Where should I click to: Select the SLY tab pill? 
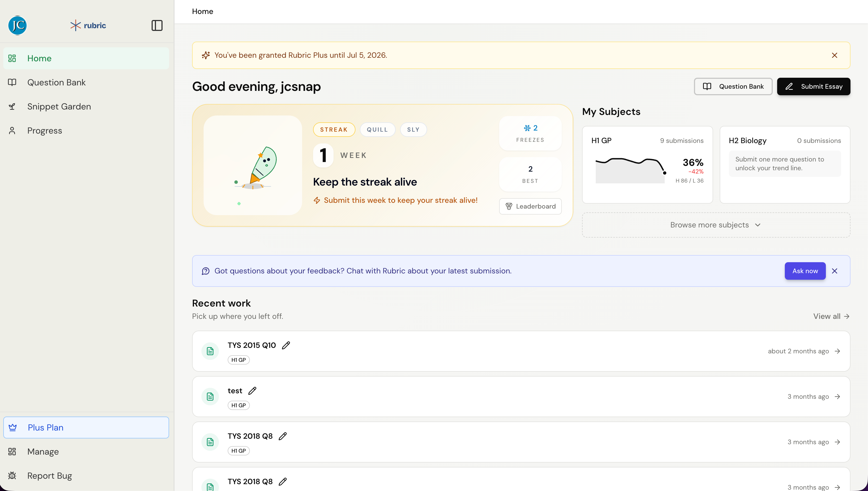413,129
